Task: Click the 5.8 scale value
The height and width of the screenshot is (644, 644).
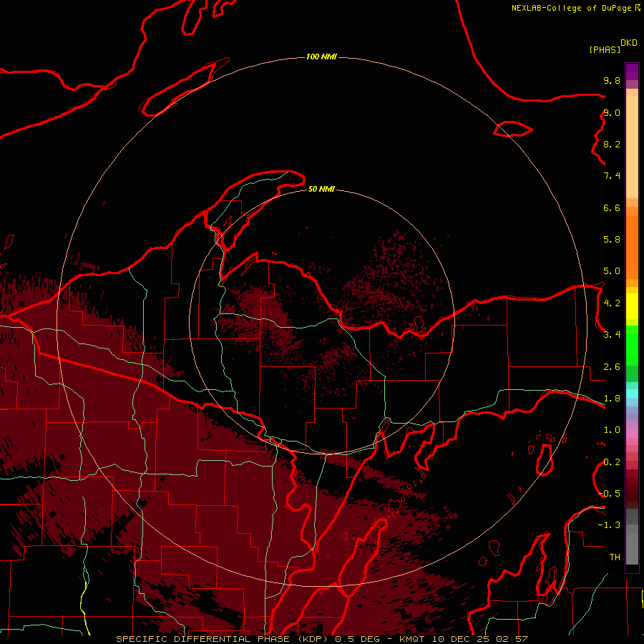Action: 612,240
